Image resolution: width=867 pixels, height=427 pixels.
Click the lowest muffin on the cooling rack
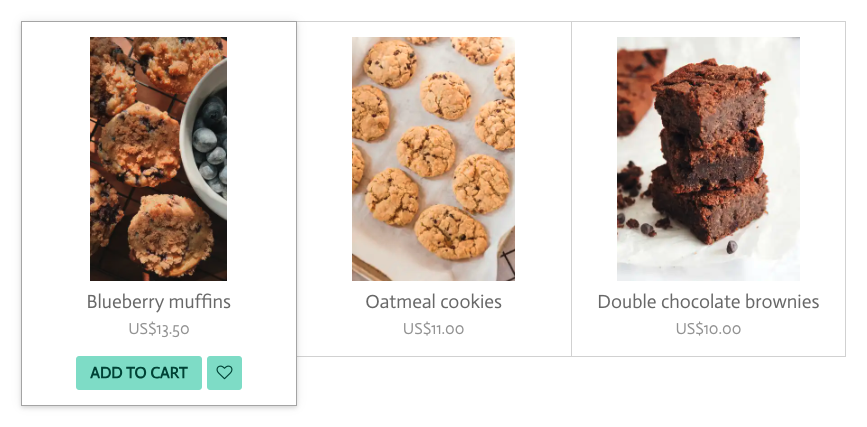click(170, 235)
